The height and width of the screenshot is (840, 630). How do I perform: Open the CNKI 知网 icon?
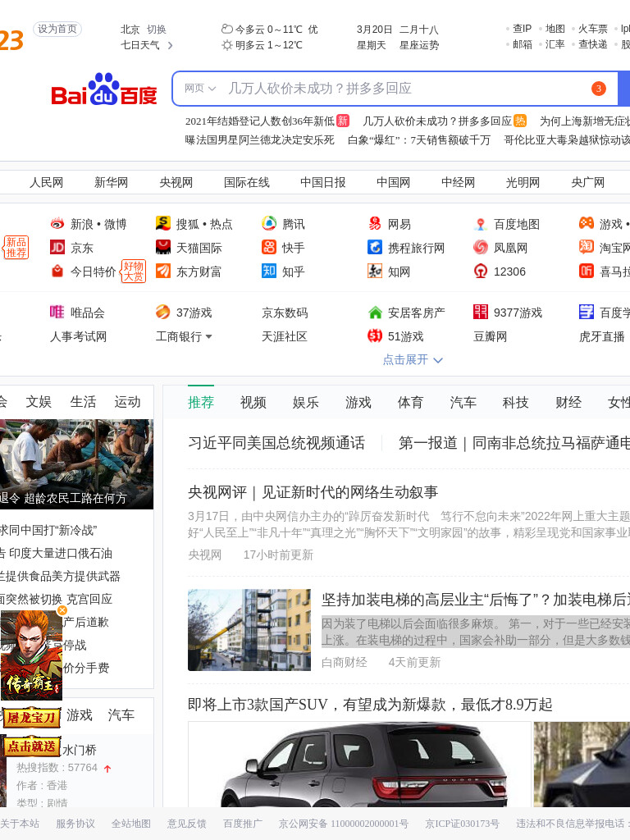[x=375, y=271]
